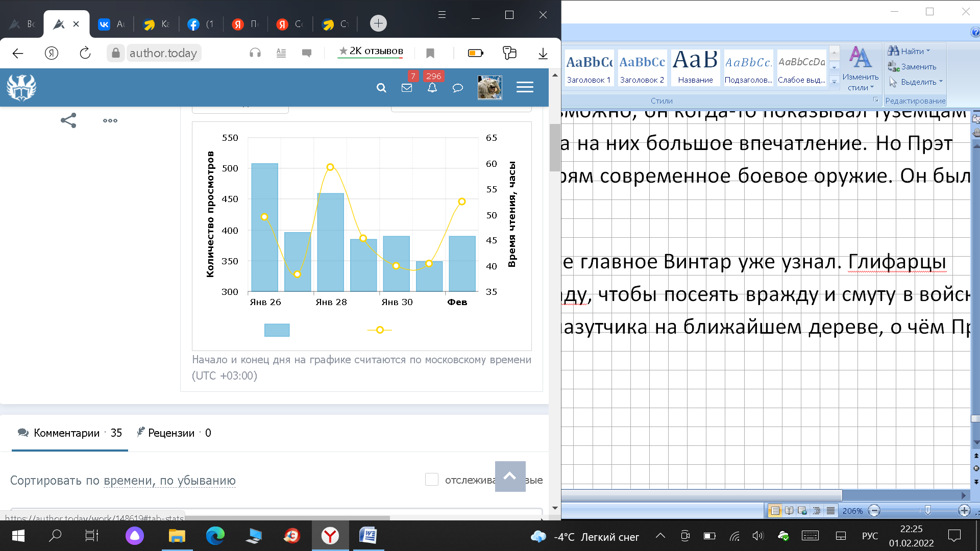980x551 pixels.
Task: Expand the Найти dropdown in Word
Action: point(928,51)
